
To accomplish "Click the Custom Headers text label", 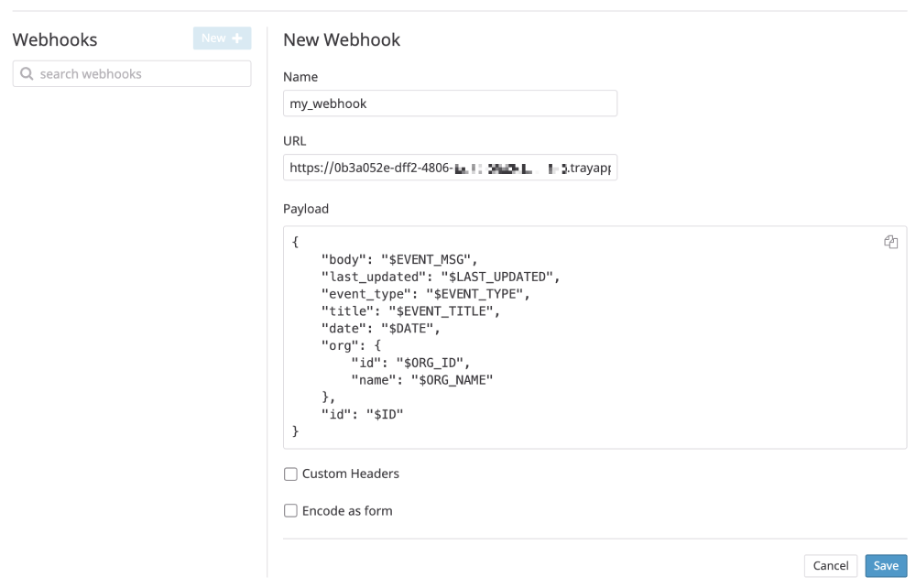I will (351, 474).
